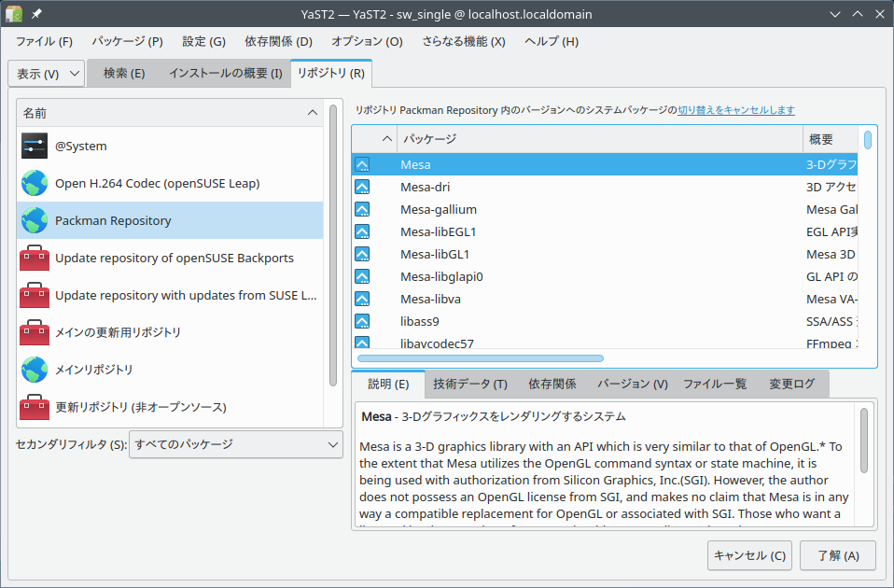Click the 切り替えをキャンセルします link
The image size is (894, 588).
(x=736, y=110)
